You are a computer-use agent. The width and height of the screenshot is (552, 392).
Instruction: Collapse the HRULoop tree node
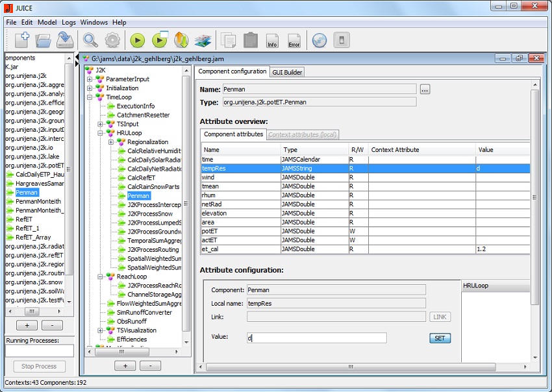click(x=101, y=133)
